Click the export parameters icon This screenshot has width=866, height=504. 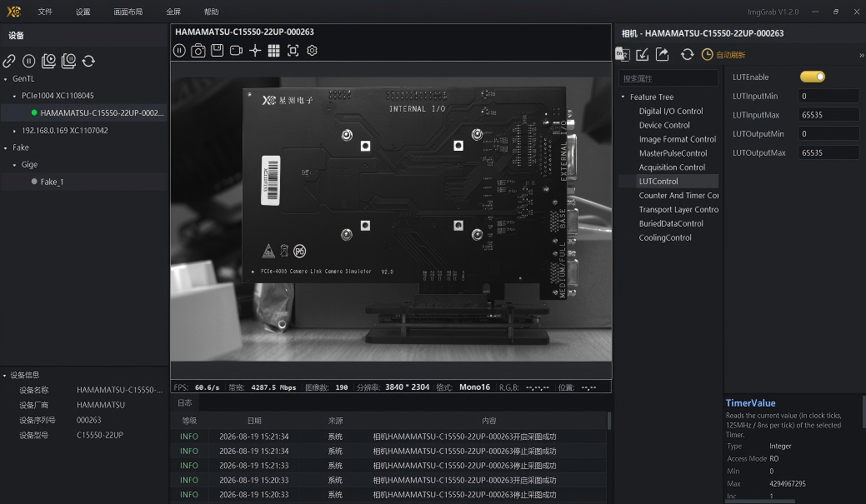[x=662, y=54]
